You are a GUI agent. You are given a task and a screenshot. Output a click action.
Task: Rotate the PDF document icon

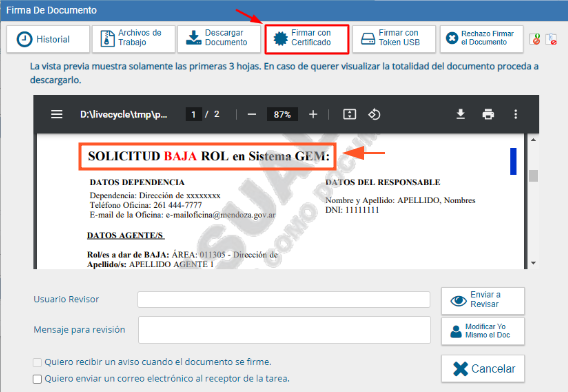pyautogui.click(x=374, y=114)
